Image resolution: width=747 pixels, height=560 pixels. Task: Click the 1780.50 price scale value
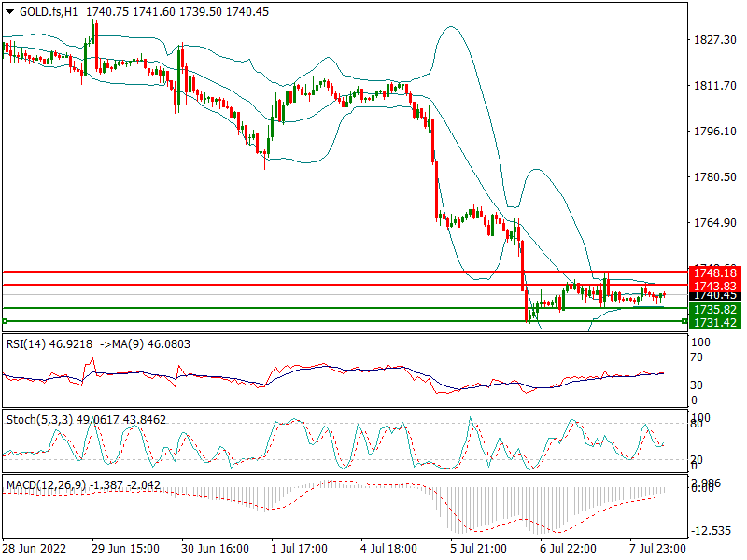715,177
